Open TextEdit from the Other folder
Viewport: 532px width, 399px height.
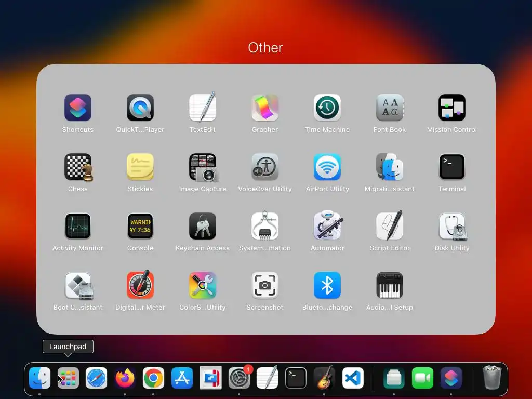click(203, 108)
